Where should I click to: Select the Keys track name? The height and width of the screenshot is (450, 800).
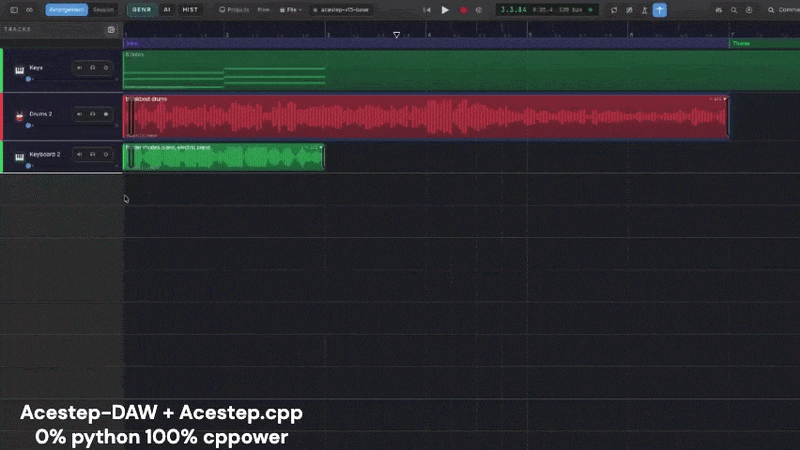tap(36, 67)
